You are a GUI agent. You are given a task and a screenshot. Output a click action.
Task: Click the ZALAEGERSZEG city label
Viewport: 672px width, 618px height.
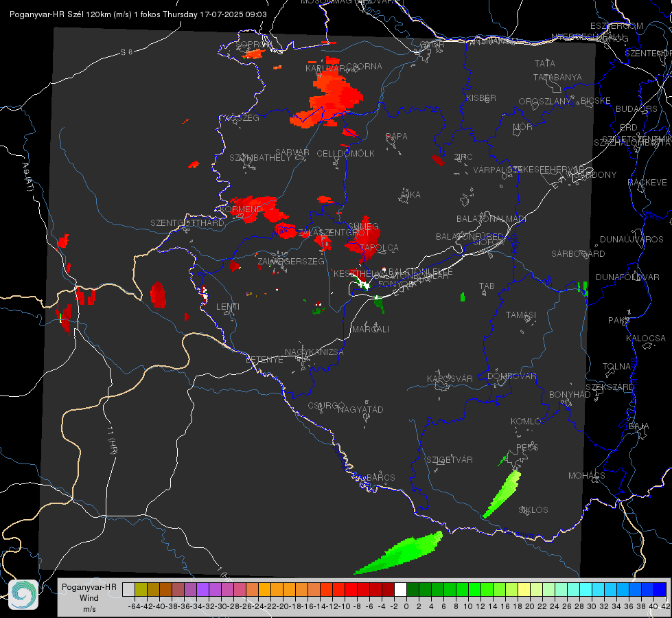pos(290,261)
